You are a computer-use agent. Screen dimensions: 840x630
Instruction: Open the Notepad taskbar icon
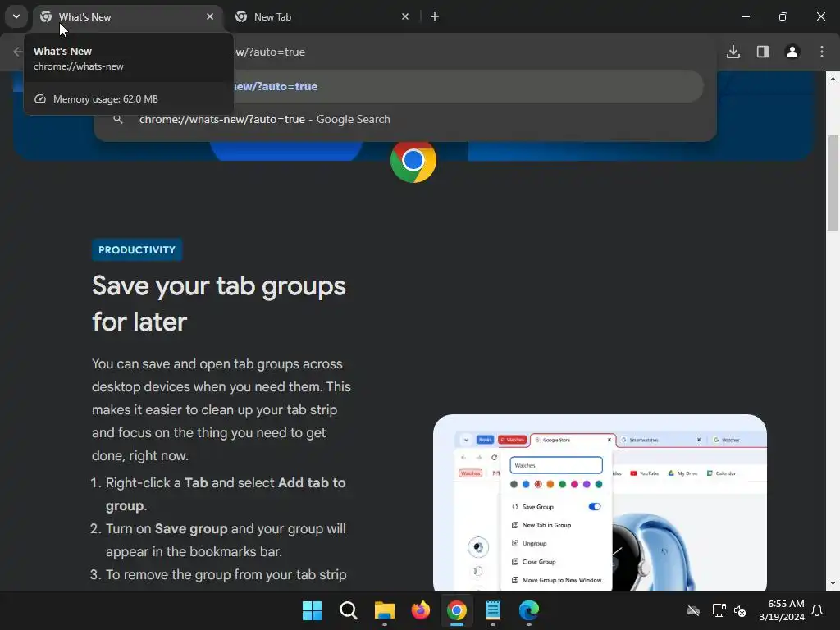coord(493,610)
